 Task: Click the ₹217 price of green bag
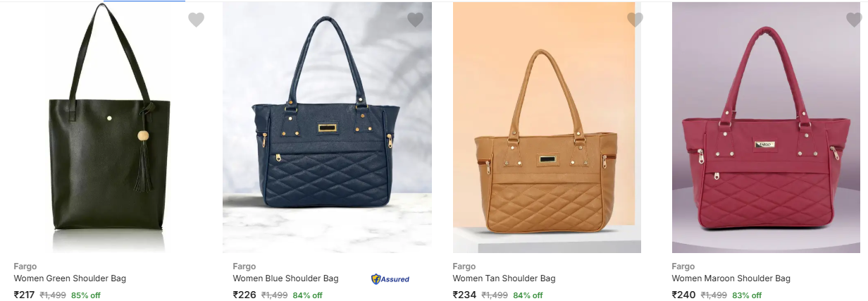point(25,295)
